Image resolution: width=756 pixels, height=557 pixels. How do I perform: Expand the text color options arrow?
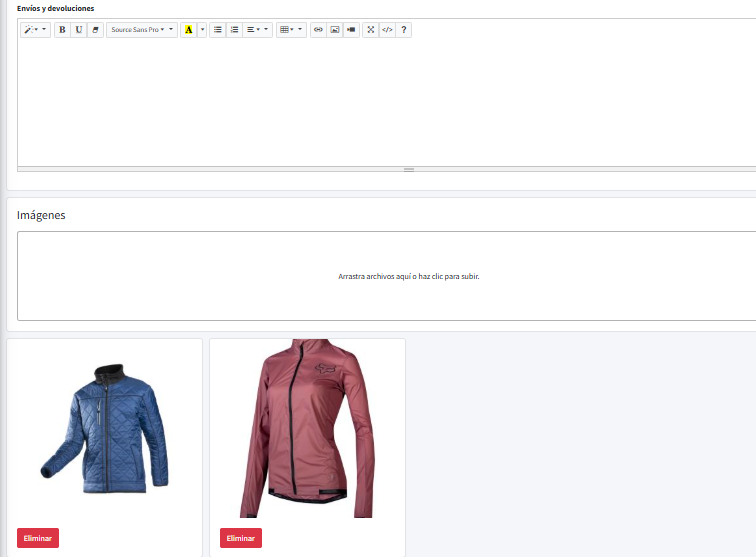[x=202, y=30]
